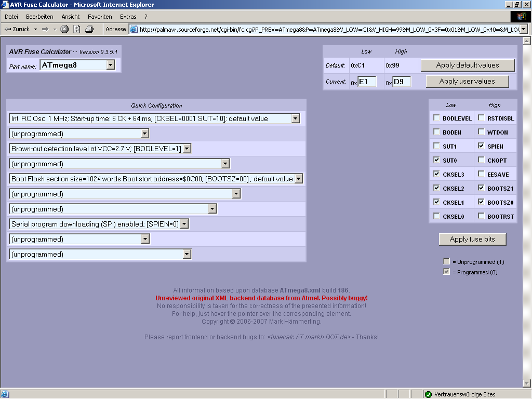Viewport: 532px width, 399px height.
Task: Open the (unprogrammed) dropdown below Boot Flash row
Action: 236,194
